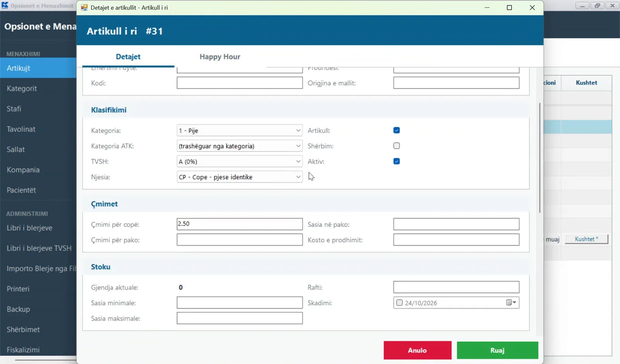Open the Skadimi calendar picker icon
The image size is (620, 364).
511,303
